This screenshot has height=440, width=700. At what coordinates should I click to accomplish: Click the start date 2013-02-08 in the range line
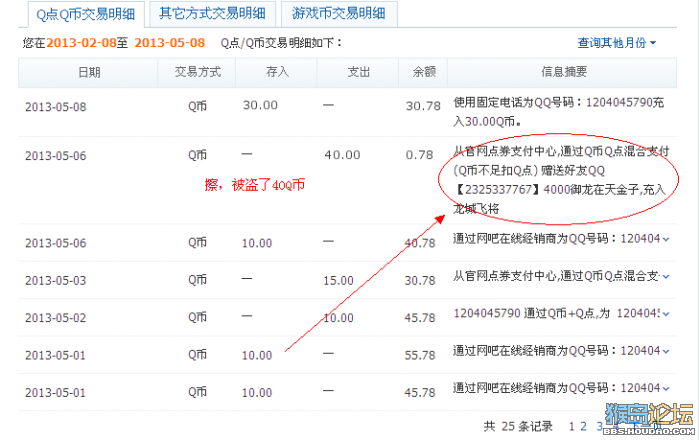81,43
